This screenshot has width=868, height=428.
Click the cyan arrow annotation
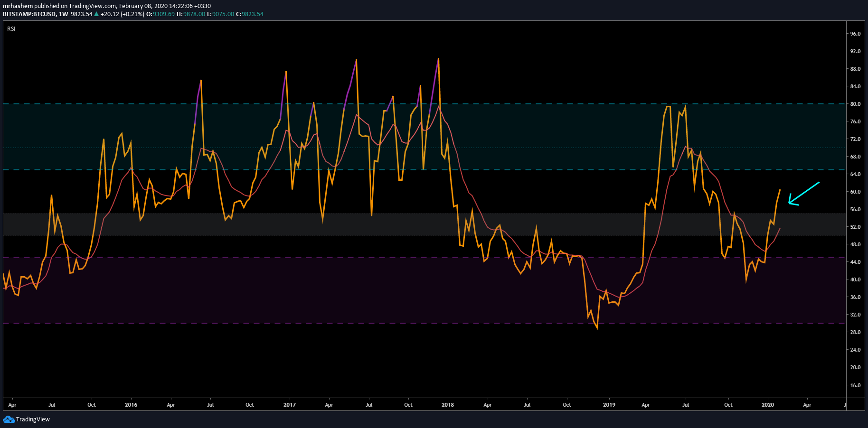tap(804, 194)
